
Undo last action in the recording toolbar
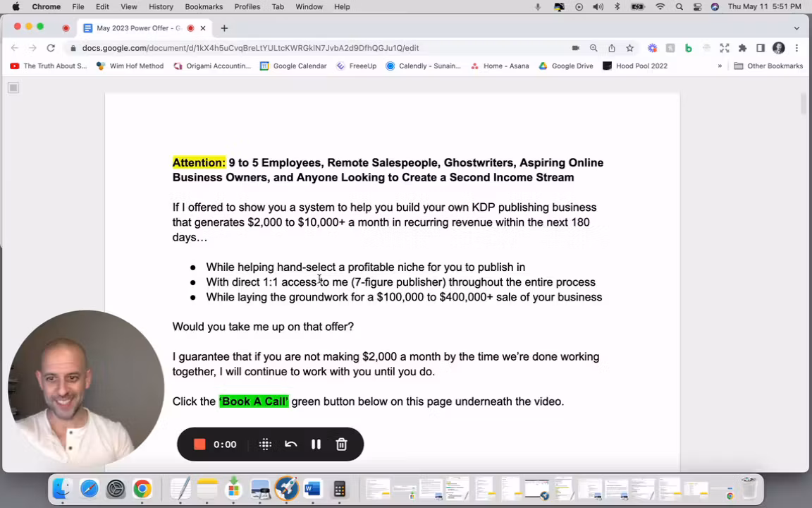290,444
